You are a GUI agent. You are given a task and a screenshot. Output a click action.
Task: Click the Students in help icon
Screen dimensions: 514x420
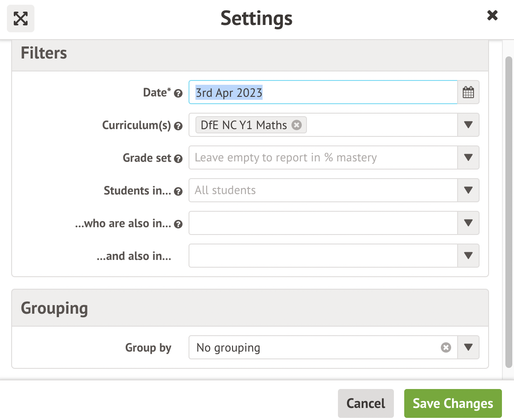(178, 191)
